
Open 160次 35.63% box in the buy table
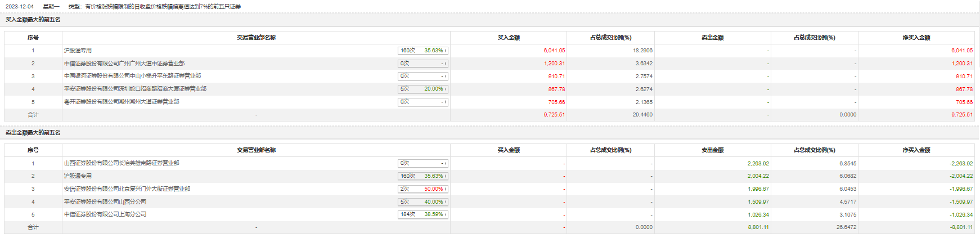[x=422, y=51]
